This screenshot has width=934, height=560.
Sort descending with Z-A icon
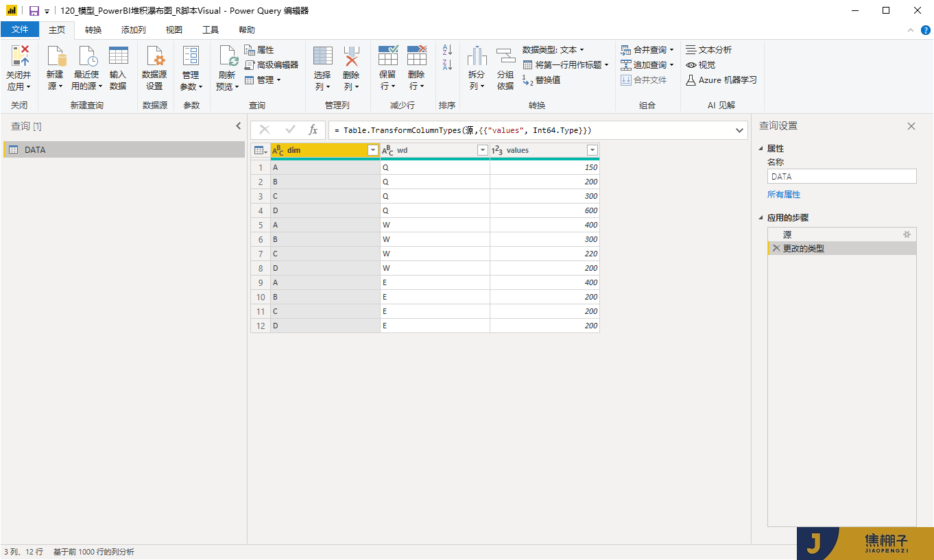coord(447,65)
